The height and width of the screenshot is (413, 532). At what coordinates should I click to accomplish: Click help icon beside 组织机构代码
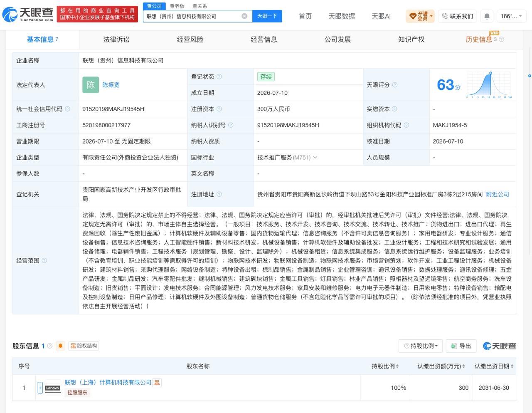coord(406,125)
